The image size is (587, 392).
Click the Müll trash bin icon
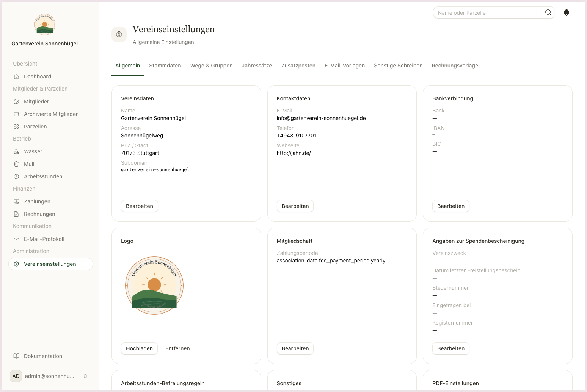[16, 164]
